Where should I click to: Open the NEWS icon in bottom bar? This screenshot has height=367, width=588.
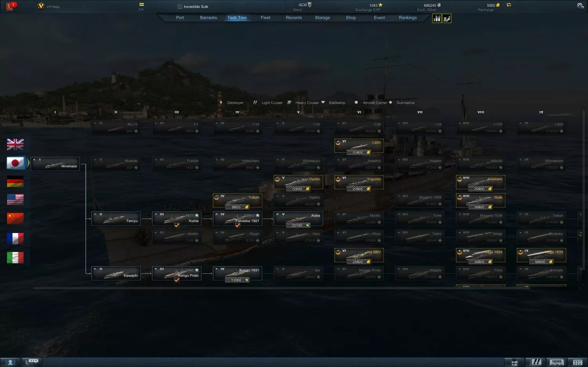point(557,362)
